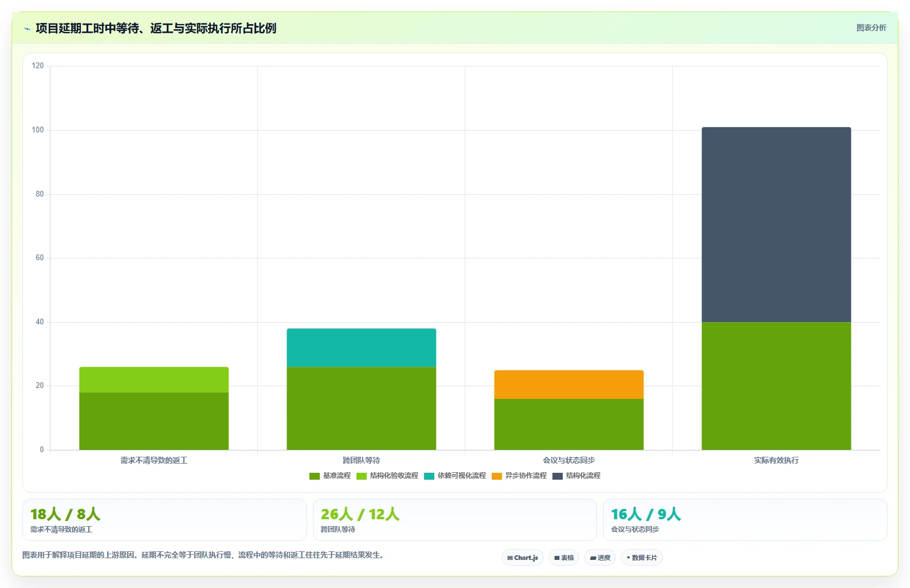Image resolution: width=910 pixels, height=588 pixels.
Task: Click the orange segment of the 会议与状态同步 bar
Action: (568, 385)
